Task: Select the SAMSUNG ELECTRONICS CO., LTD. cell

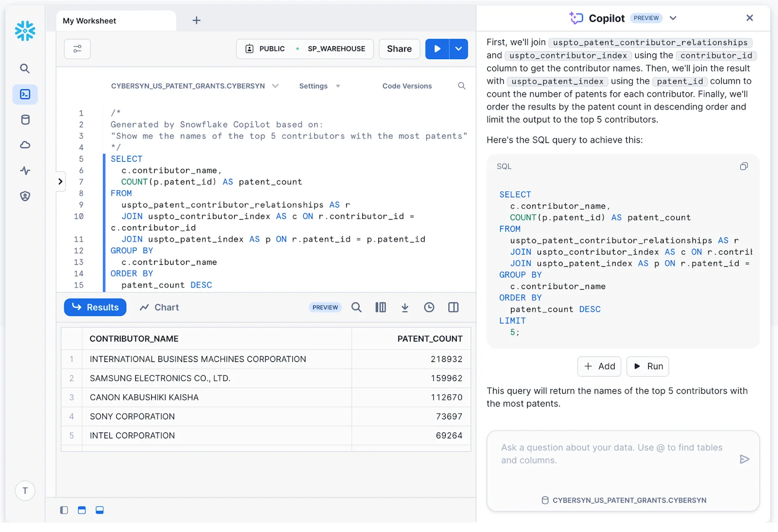Action: [217, 378]
